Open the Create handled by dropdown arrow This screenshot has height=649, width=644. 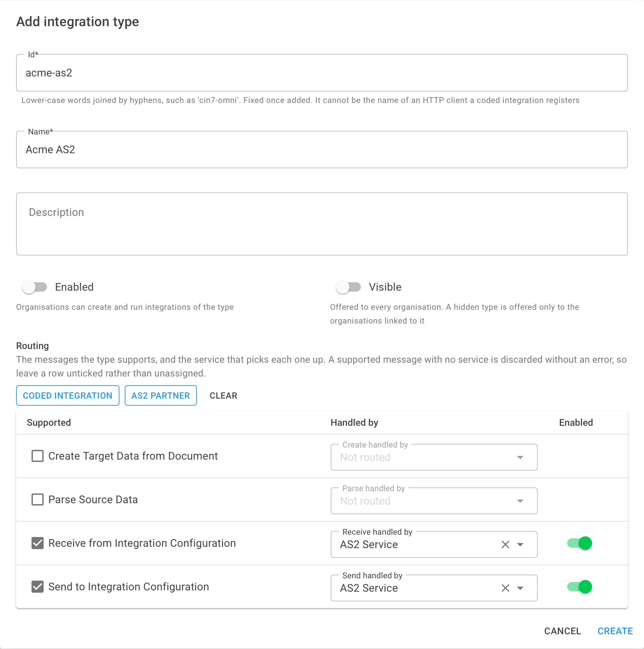(520, 458)
